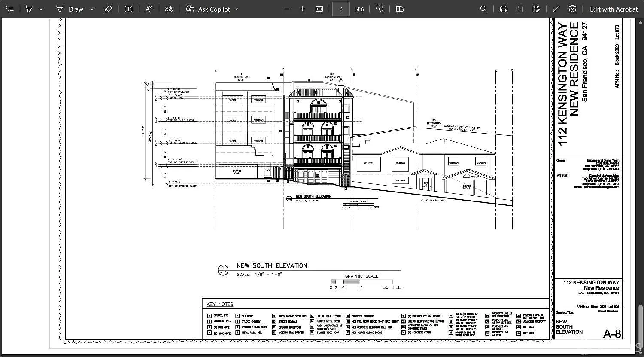This screenshot has width=644, height=357.
Task: Toggle fit to width view
Action: [319, 9]
